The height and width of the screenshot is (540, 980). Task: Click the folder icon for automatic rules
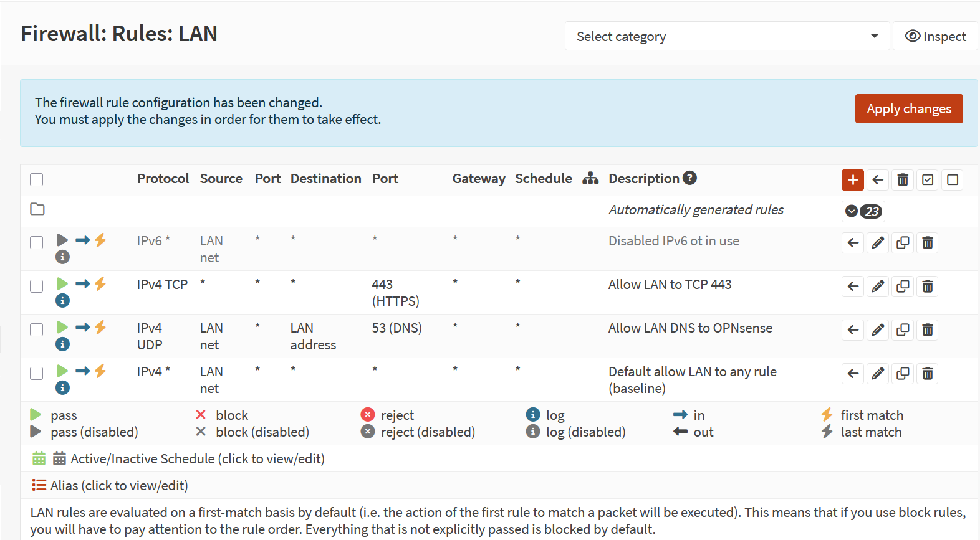coord(37,209)
